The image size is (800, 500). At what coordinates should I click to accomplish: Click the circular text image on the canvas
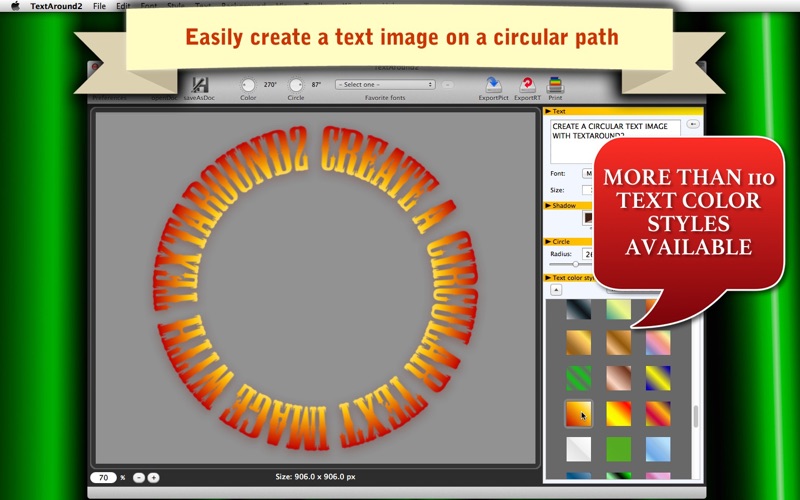tap(316, 288)
